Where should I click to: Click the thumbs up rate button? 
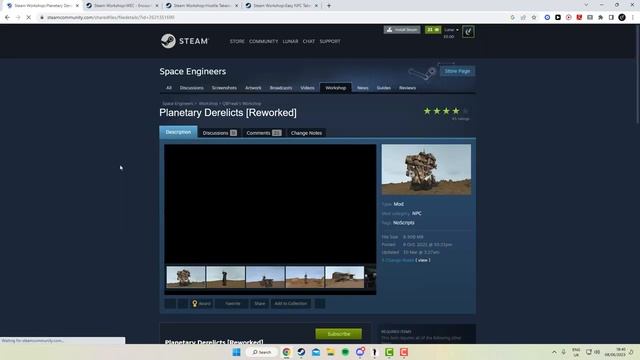pyautogui.click(x=170, y=304)
